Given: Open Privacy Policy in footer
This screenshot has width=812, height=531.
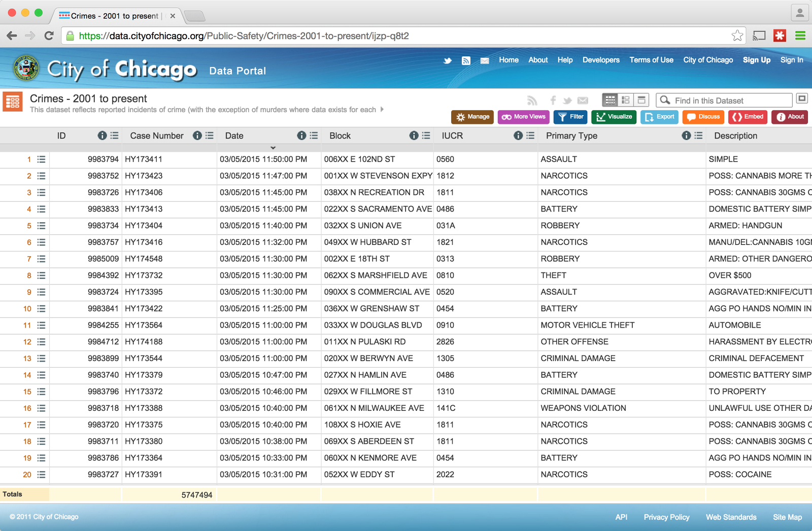Looking at the screenshot, I should [x=667, y=517].
